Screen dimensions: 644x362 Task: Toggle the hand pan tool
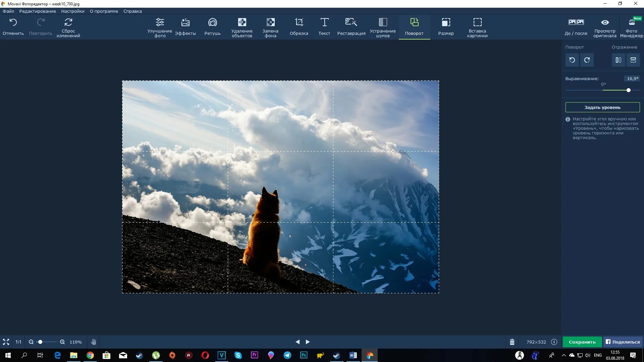coord(94,342)
